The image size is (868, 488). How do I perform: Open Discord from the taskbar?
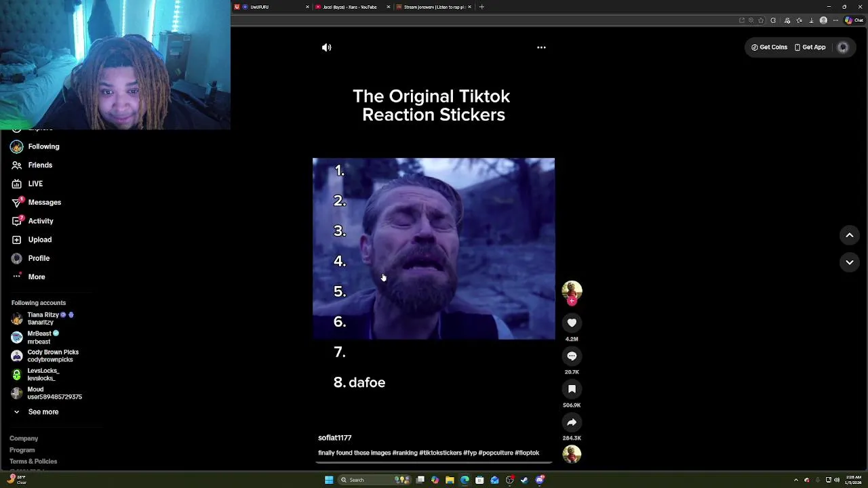[540, 480]
